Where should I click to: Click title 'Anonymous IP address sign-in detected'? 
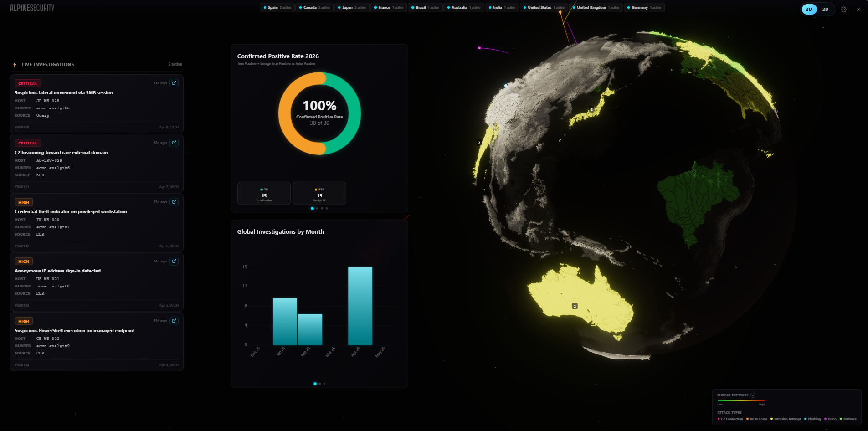coord(57,271)
